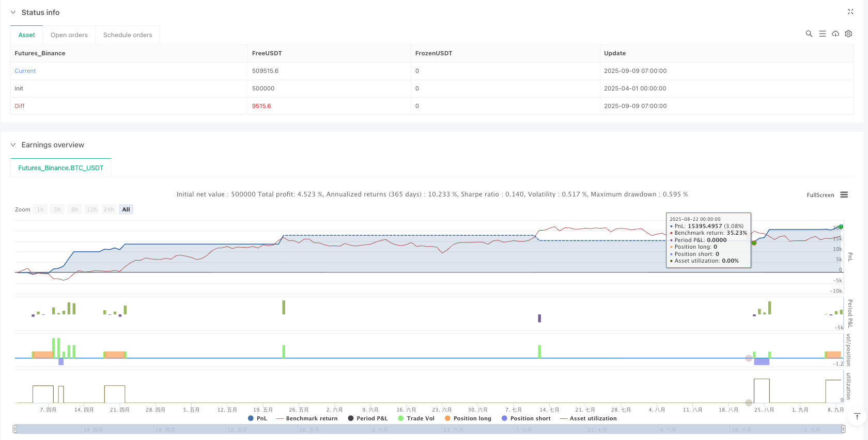Screen dimensions: 868x440
Task: Open the table settings gear icon
Action: pos(848,34)
